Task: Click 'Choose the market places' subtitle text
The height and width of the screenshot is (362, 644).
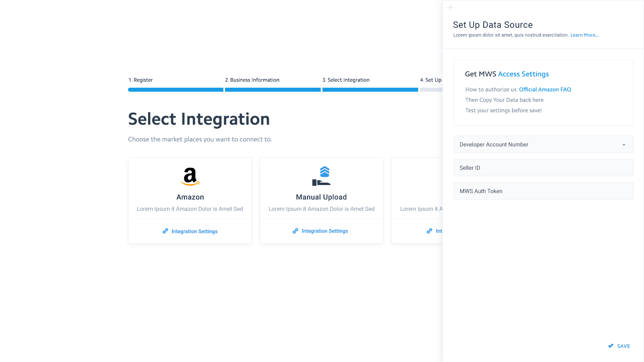Action: [200, 139]
